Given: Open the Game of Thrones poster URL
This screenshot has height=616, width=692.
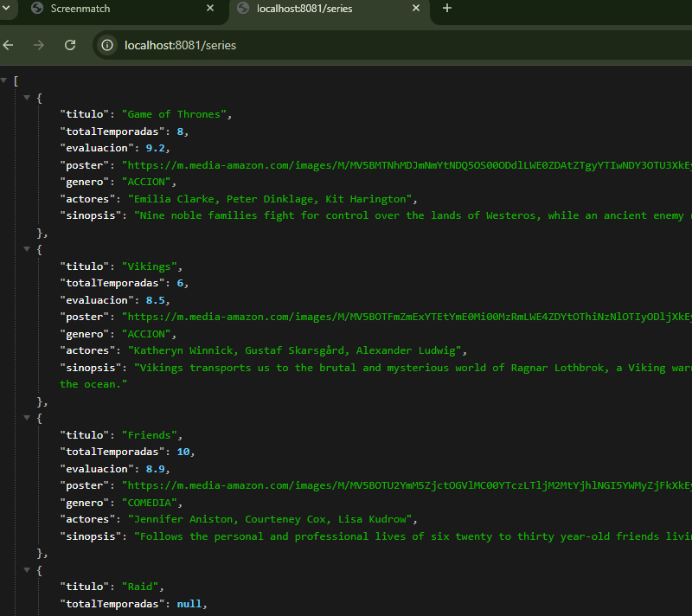Looking at the screenshot, I should [x=407, y=165].
